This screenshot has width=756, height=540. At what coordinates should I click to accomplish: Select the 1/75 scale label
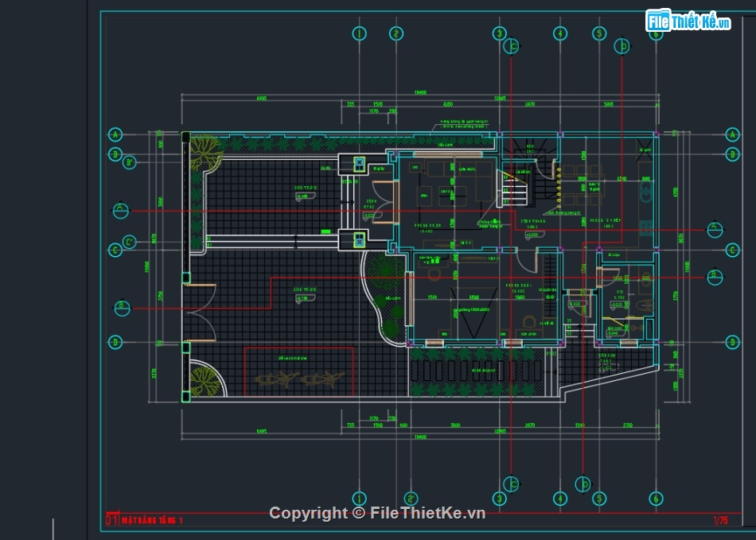pyautogui.click(x=720, y=520)
